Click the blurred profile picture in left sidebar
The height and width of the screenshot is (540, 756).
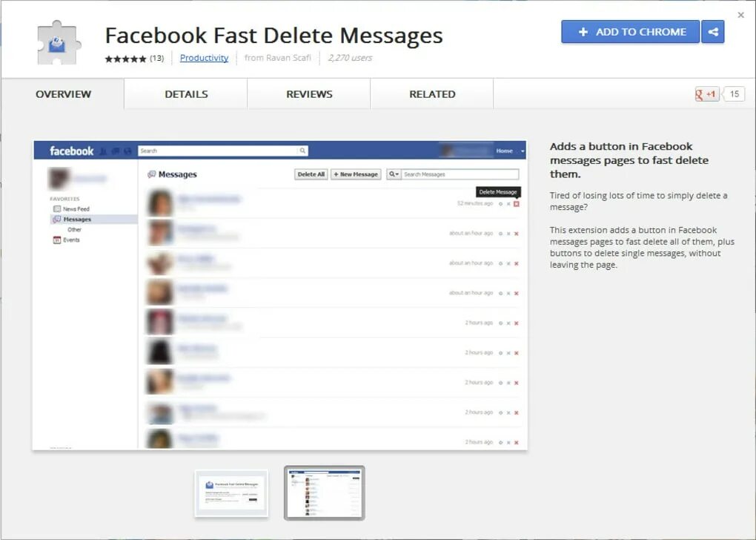click(x=59, y=179)
